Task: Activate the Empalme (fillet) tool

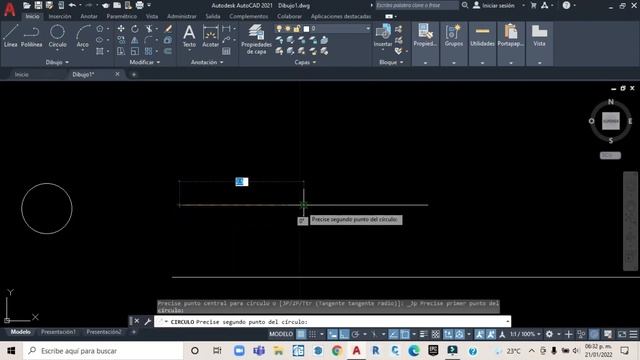Action: click(x=149, y=40)
